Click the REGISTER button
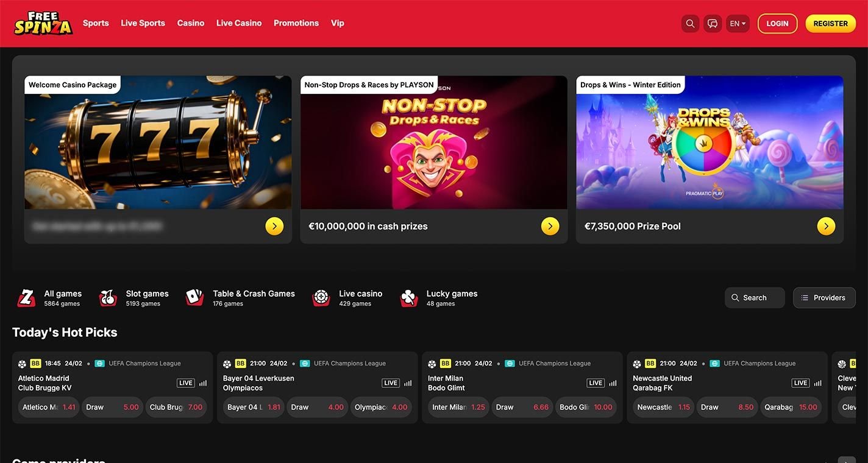868x463 pixels. point(830,24)
